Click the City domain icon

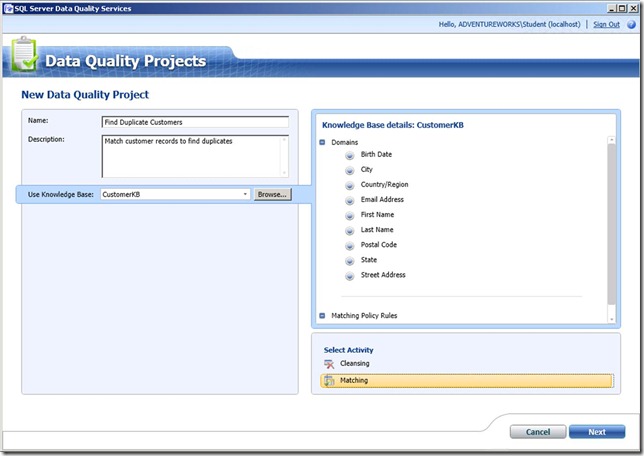coord(350,170)
